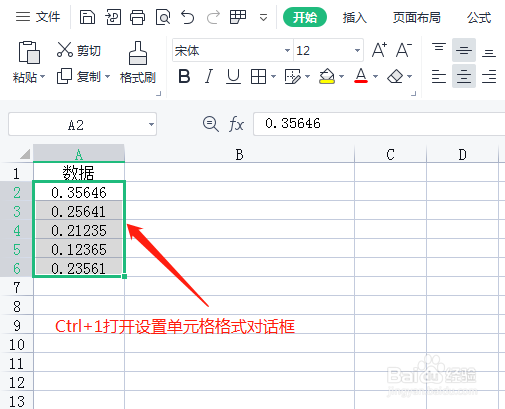Image resolution: width=505 pixels, height=409 pixels.
Task: Toggle underline formatting
Action: 233,77
